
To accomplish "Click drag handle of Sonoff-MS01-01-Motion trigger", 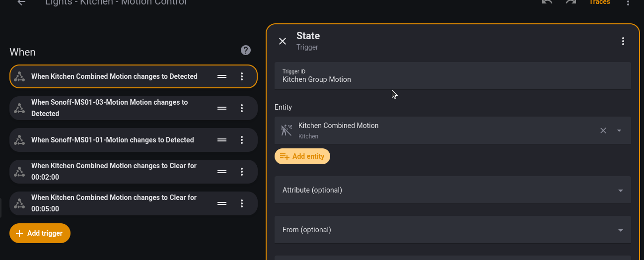I will pyautogui.click(x=222, y=140).
